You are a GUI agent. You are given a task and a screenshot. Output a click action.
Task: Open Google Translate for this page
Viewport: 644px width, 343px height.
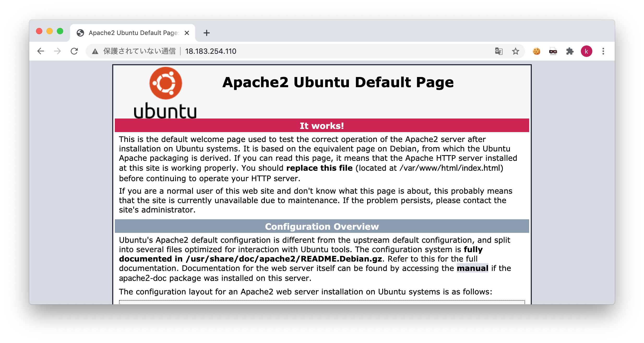498,51
